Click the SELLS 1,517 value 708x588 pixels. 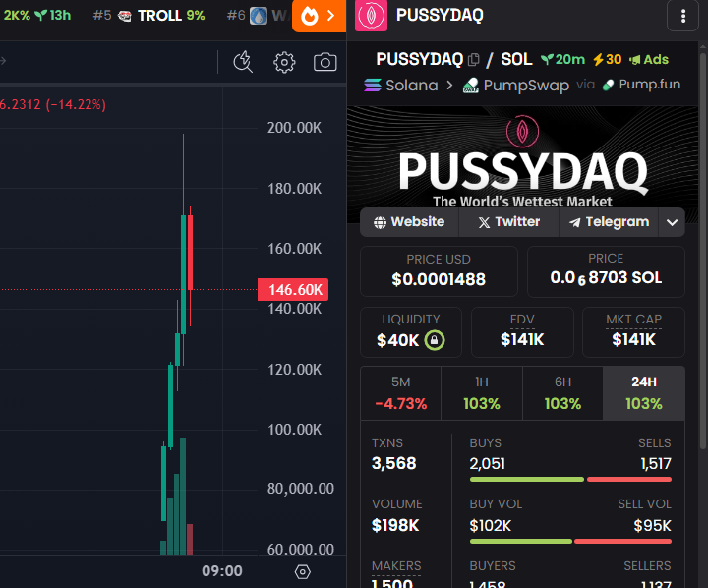pos(656,464)
